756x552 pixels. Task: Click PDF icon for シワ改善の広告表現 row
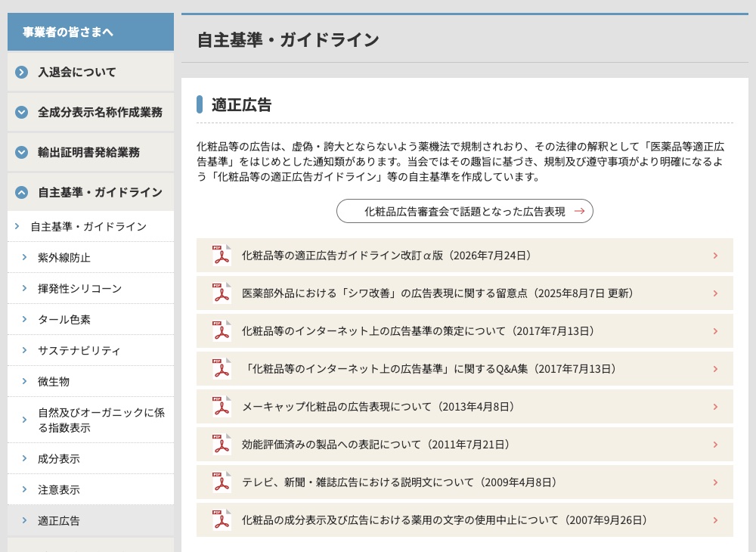click(222, 293)
